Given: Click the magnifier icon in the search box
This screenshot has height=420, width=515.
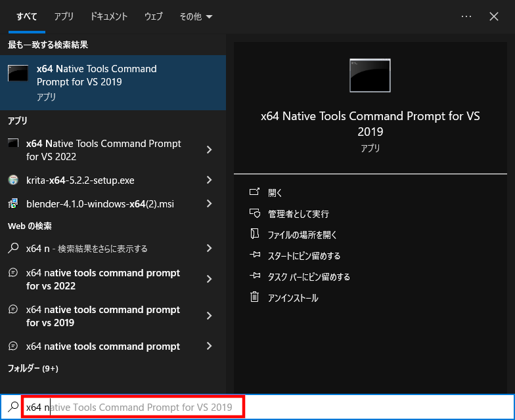Looking at the screenshot, I should click(13, 407).
